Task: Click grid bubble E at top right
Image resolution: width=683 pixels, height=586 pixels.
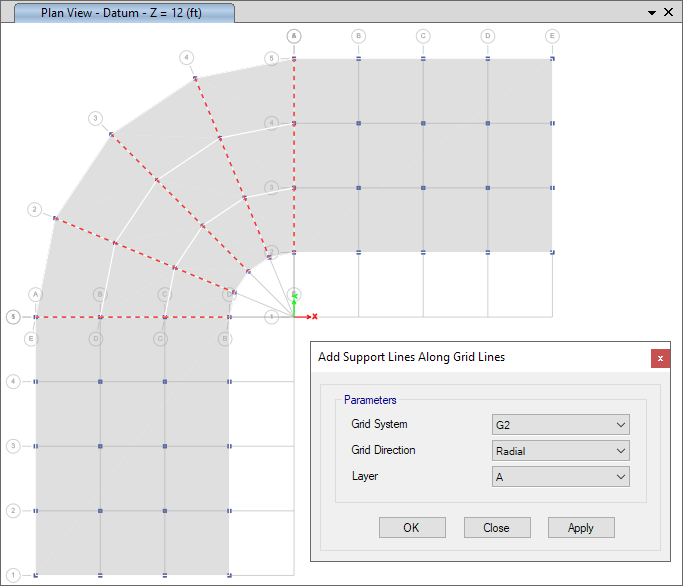Action: coord(552,36)
